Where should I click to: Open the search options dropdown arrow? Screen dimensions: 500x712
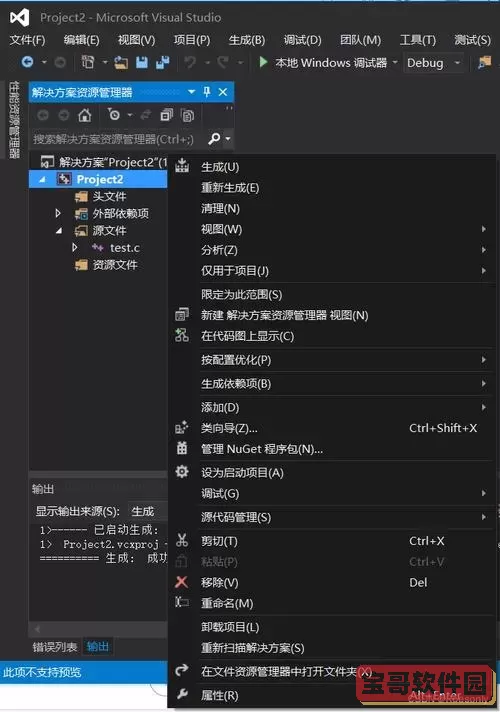228,138
